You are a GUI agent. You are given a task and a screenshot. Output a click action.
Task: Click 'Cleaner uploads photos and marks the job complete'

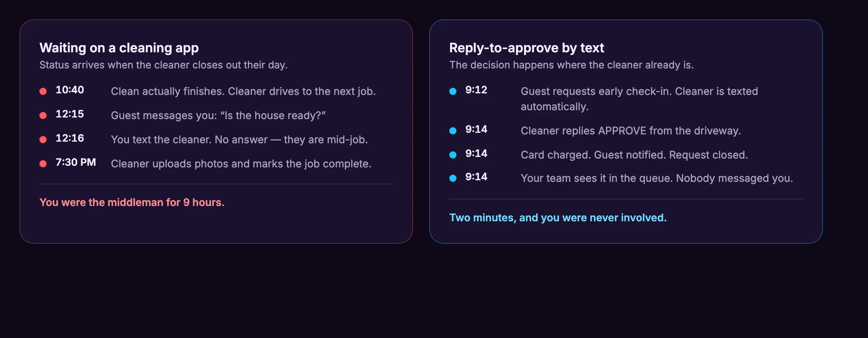point(241,164)
